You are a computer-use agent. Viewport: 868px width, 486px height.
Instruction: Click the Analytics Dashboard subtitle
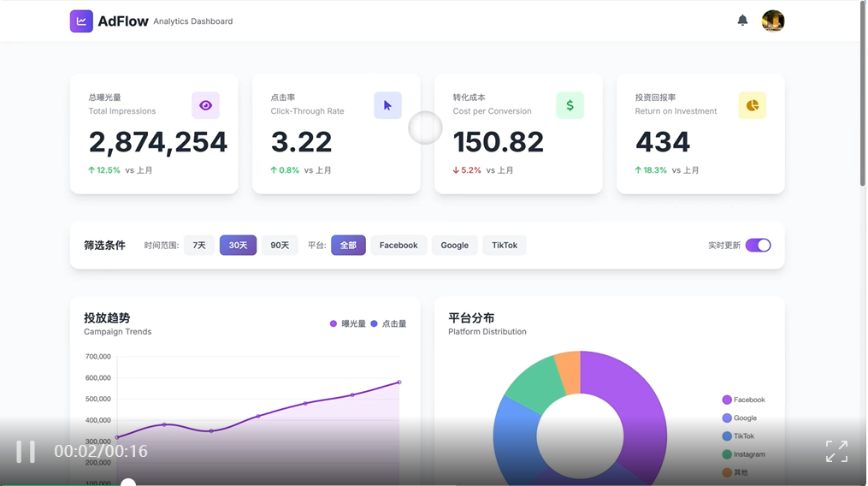pos(193,21)
